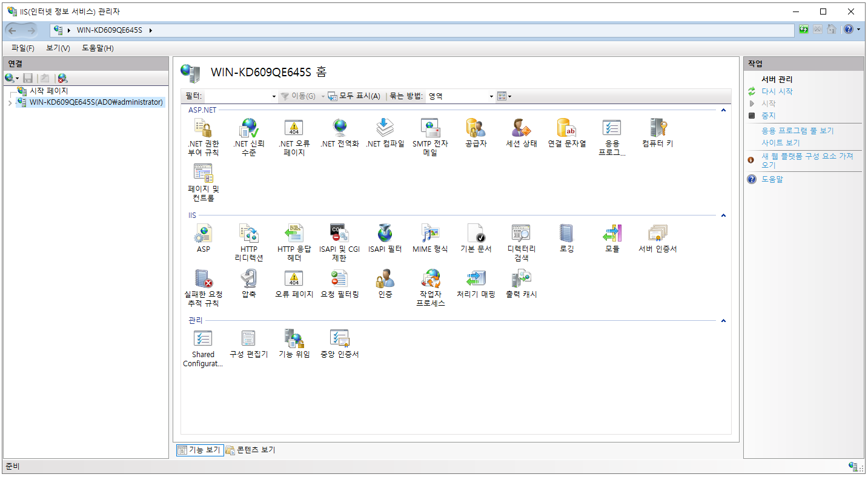
Task: Click 중지 to stop the server
Action: [768, 116]
